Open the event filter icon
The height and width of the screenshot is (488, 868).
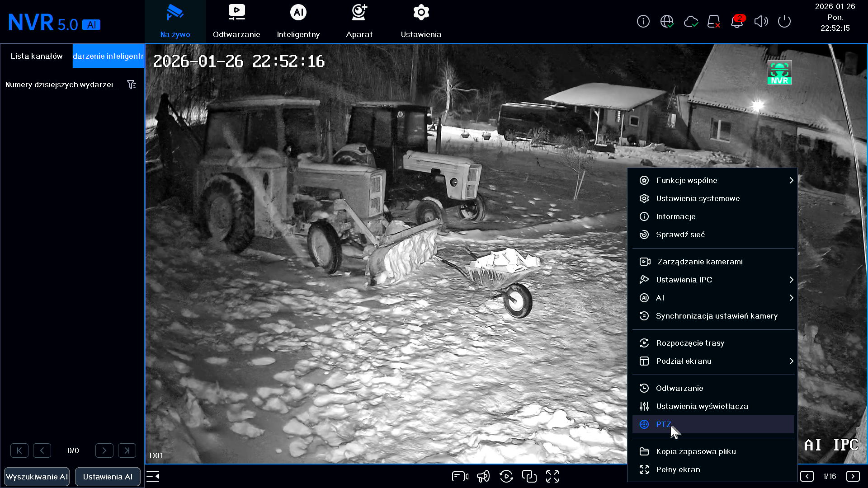pos(132,84)
